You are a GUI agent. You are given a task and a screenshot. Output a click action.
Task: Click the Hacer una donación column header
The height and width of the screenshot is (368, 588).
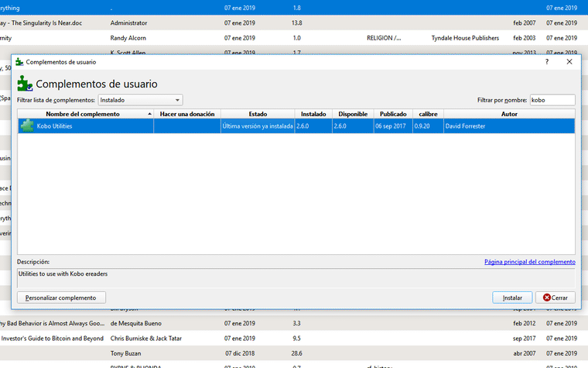187,114
